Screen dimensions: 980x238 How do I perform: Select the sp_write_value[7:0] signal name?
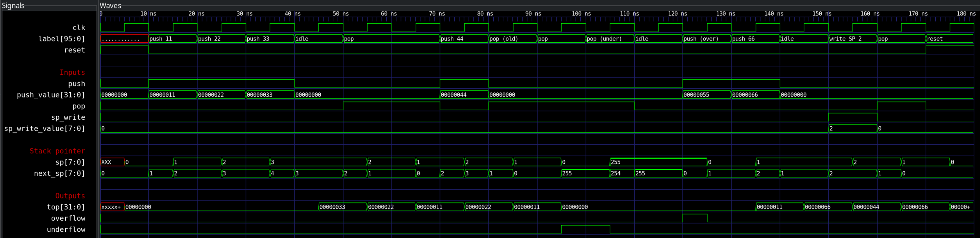(45, 129)
